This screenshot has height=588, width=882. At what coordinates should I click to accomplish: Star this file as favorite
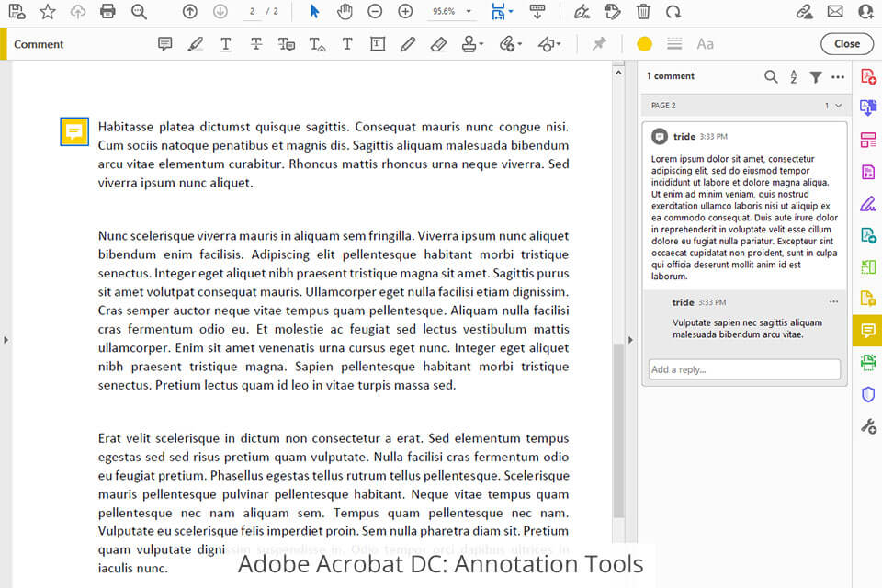tap(48, 11)
